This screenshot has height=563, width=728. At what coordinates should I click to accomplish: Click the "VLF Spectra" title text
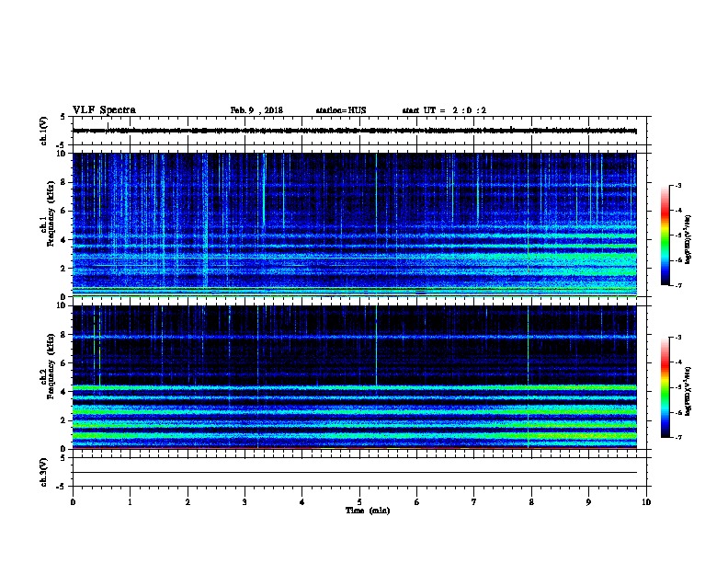point(105,110)
